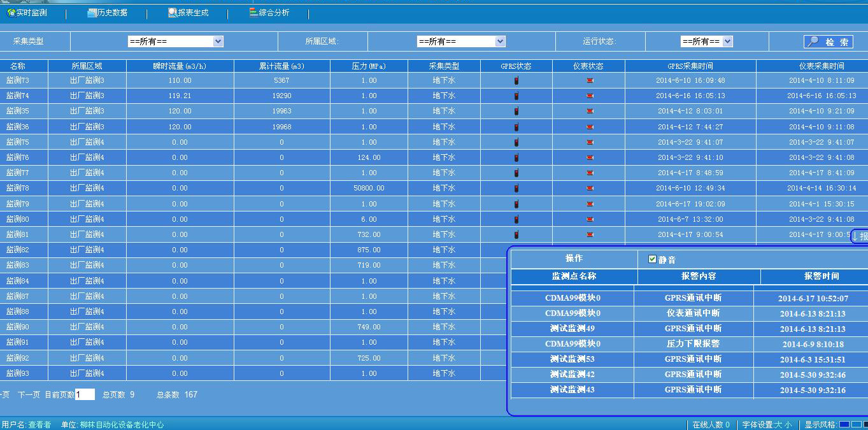This screenshot has width=868, height=430.
Task: Toggle the 静音 mute checkbox
Action: 652,259
